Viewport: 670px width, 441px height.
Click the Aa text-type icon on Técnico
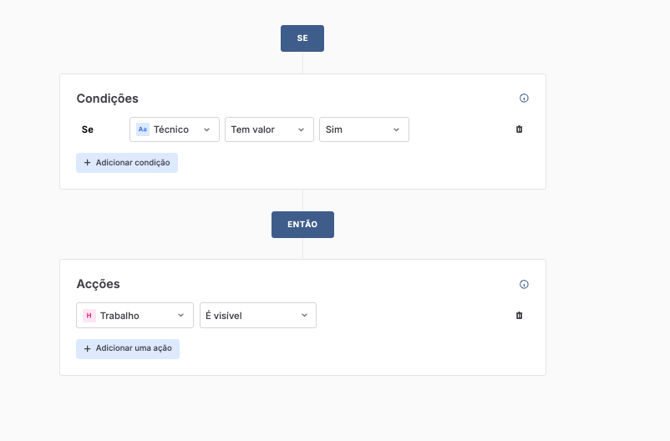(142, 129)
